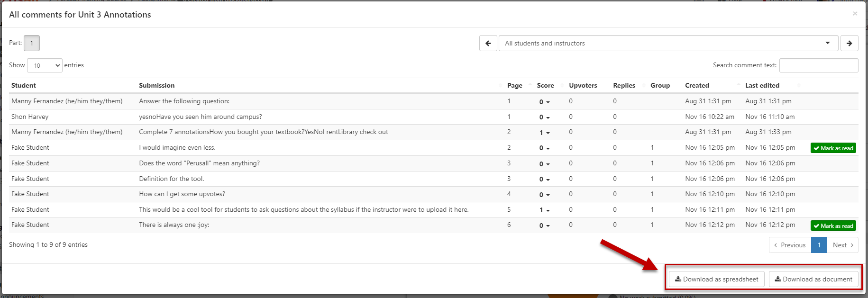Click 'Showing 1 to 9 of 9 entries' text
The height and width of the screenshot is (298, 868).
[x=48, y=244]
